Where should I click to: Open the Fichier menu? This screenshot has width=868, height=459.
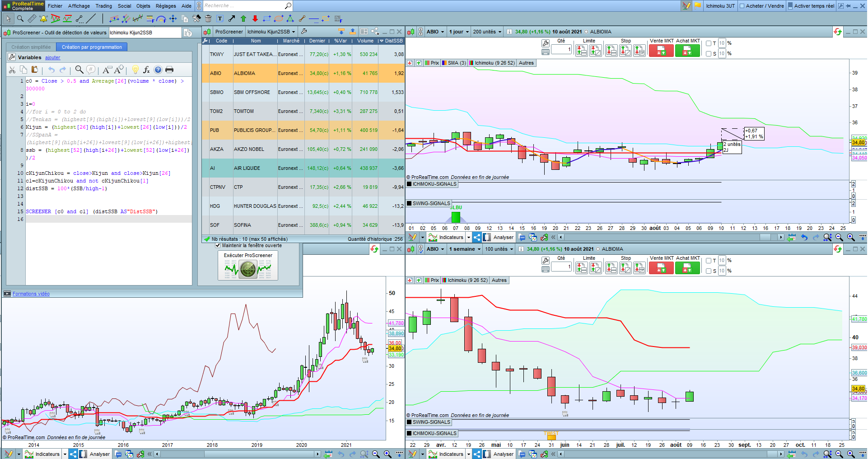(55, 6)
